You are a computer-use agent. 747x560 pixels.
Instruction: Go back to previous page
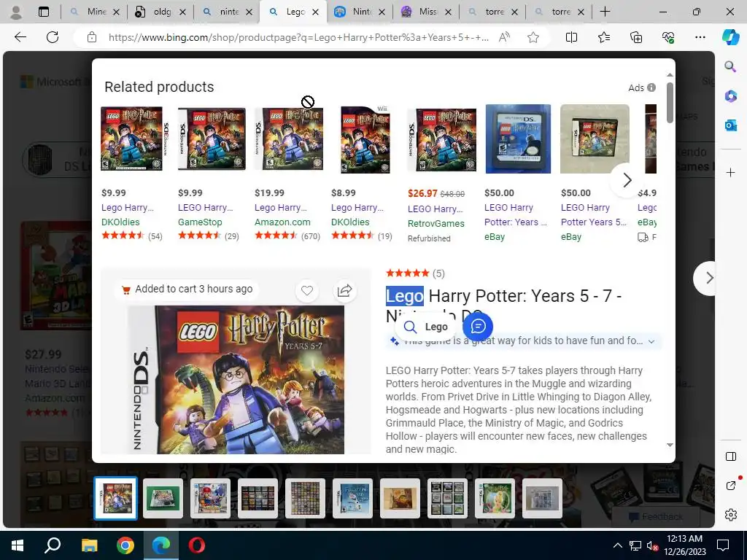click(20, 37)
